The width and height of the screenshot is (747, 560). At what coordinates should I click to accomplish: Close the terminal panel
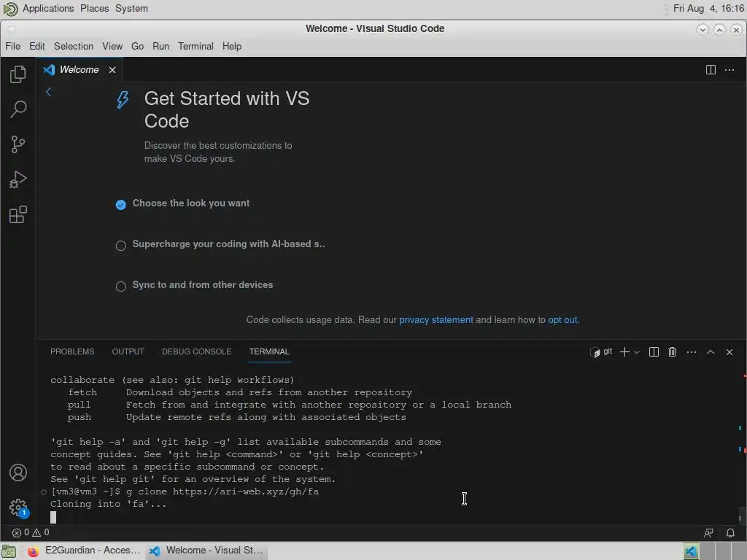click(729, 352)
